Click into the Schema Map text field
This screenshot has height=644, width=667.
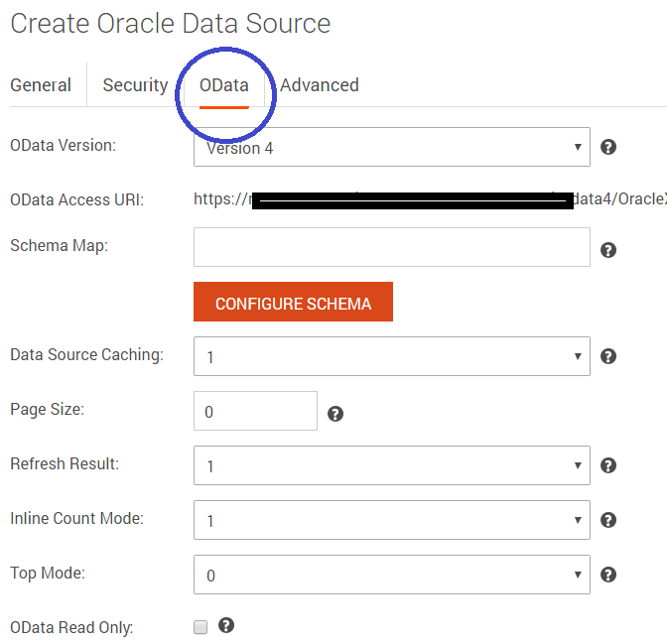pos(391,248)
